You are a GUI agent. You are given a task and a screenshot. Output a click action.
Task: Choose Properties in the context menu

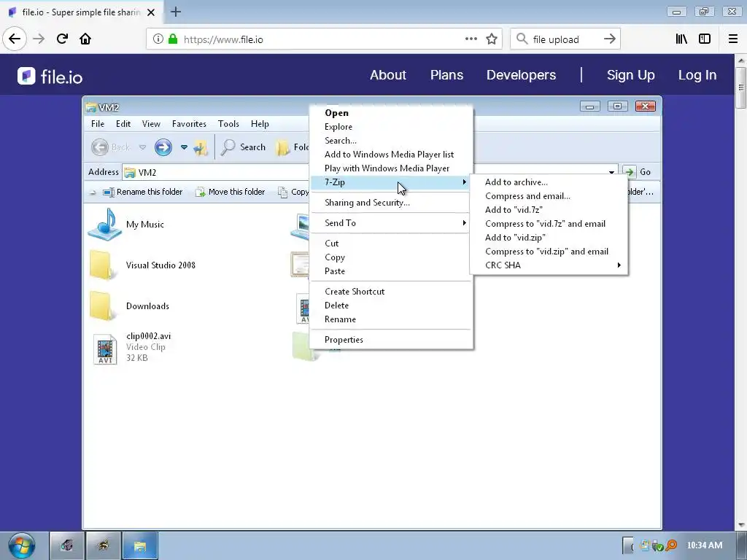click(391, 340)
